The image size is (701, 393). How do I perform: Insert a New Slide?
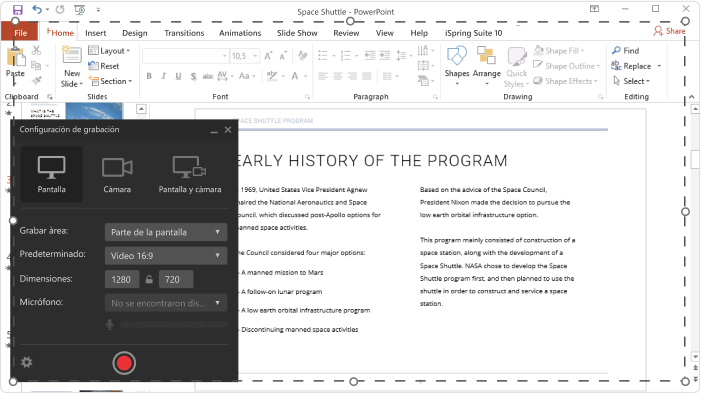(x=72, y=66)
